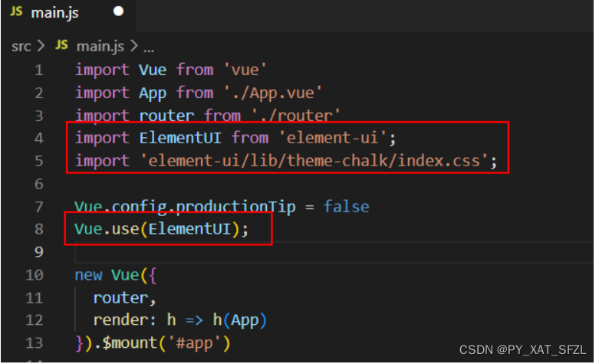Screen dimensions: 599x364
Task: Click 'router,' property on line 11
Action: point(124,298)
